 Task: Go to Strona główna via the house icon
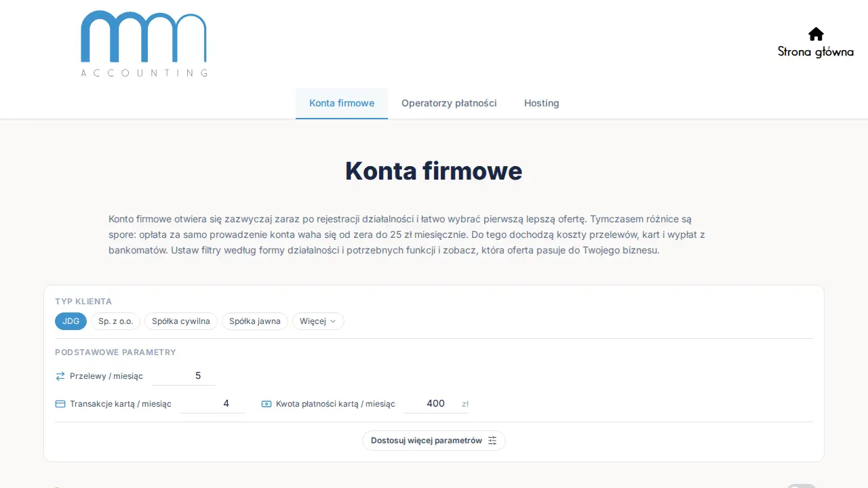(816, 34)
